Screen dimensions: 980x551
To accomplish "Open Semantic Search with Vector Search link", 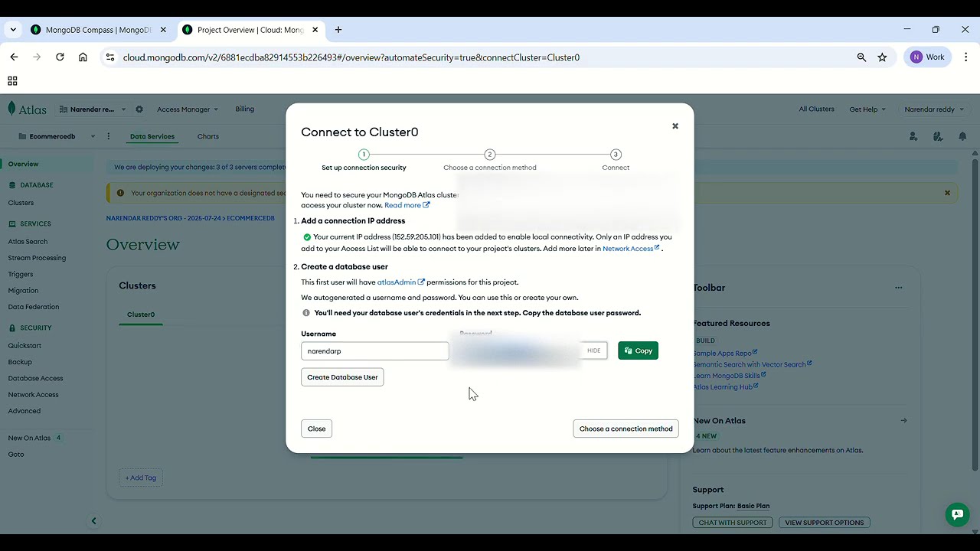I will point(752,364).
